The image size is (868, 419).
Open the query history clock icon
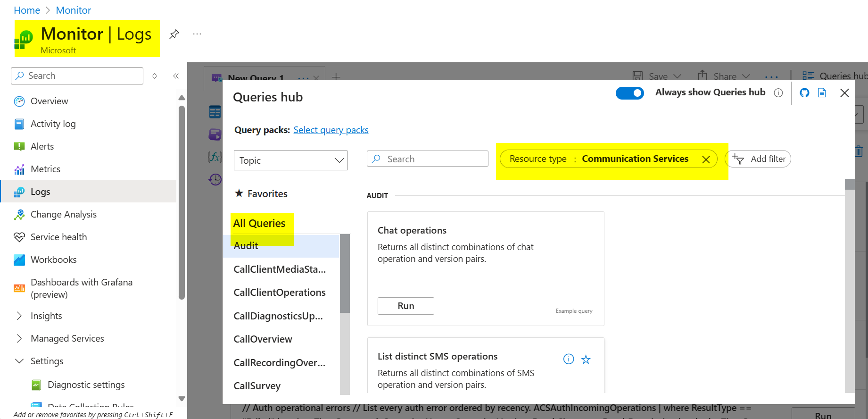click(215, 179)
